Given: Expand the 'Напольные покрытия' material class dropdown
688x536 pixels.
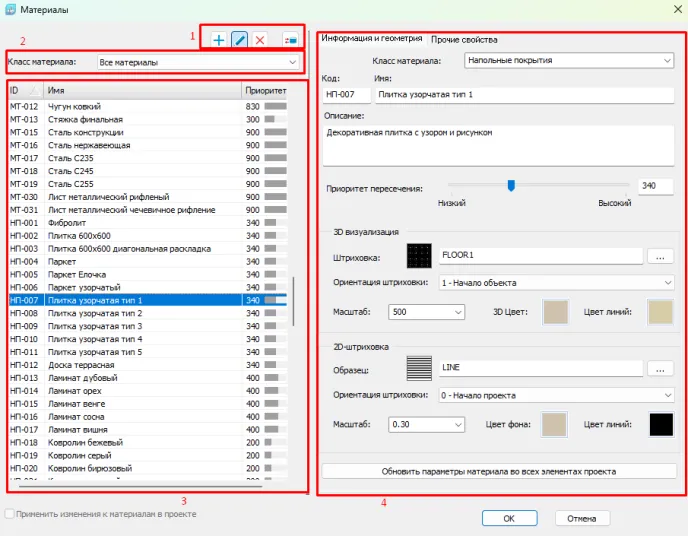Looking at the screenshot, I should [x=570, y=60].
